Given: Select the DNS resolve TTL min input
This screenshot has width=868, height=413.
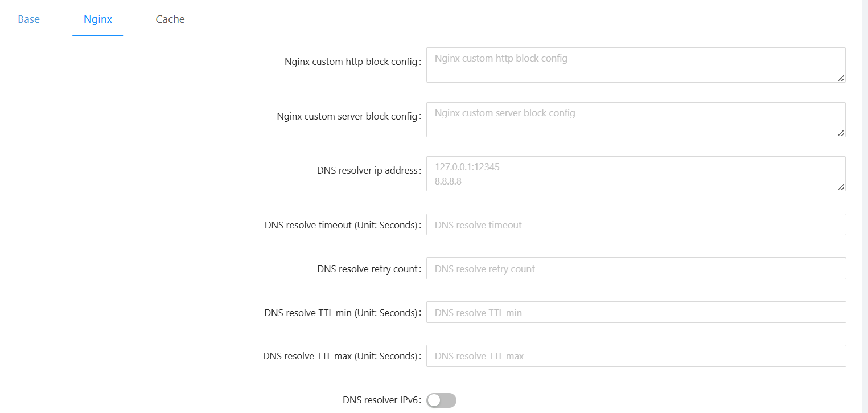Looking at the screenshot, I should tap(635, 313).
